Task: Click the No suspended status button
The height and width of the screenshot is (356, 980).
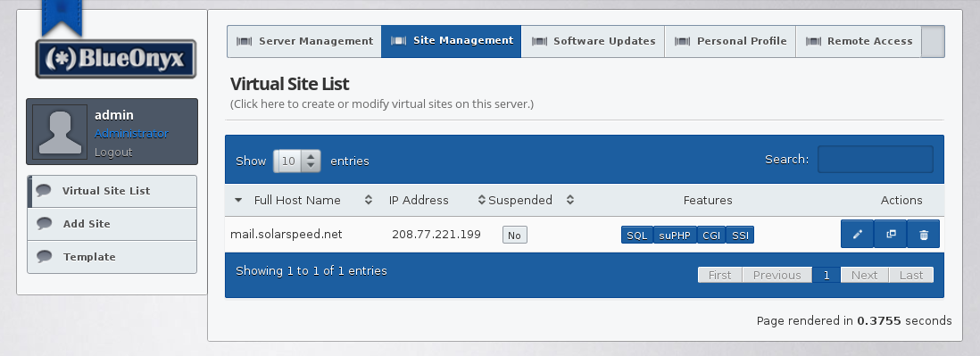Action: (x=514, y=235)
